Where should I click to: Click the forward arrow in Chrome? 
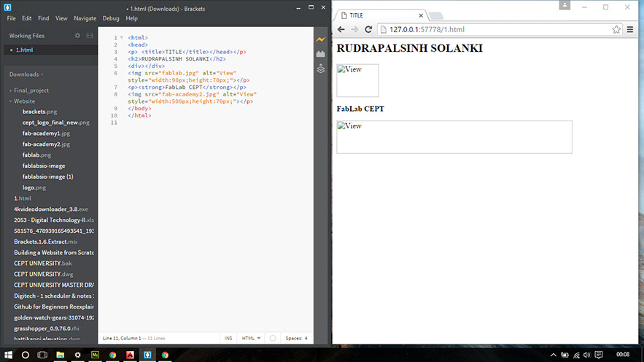[x=354, y=30]
